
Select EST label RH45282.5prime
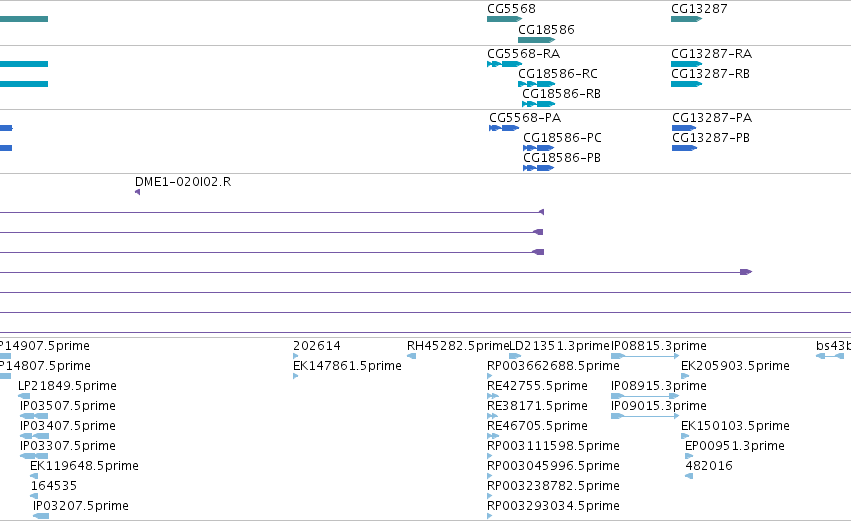[x=458, y=346]
